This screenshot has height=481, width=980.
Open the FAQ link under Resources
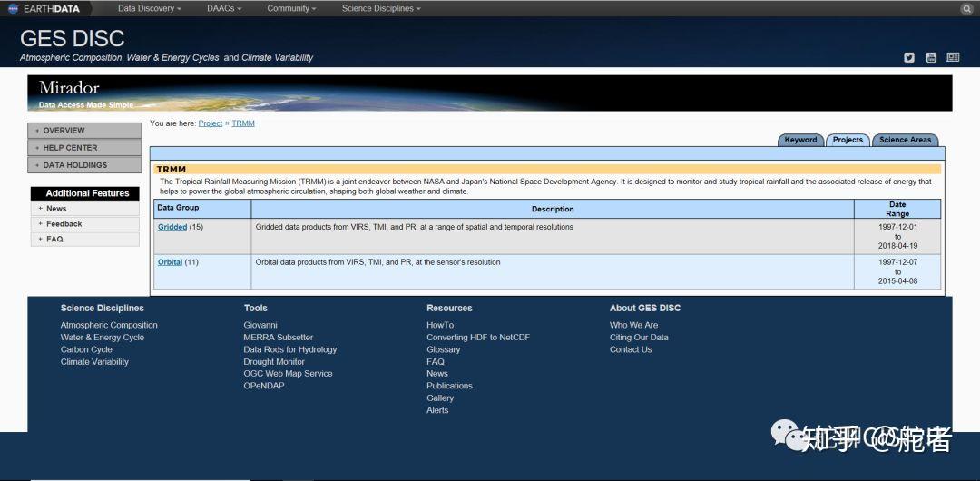pyautogui.click(x=436, y=361)
